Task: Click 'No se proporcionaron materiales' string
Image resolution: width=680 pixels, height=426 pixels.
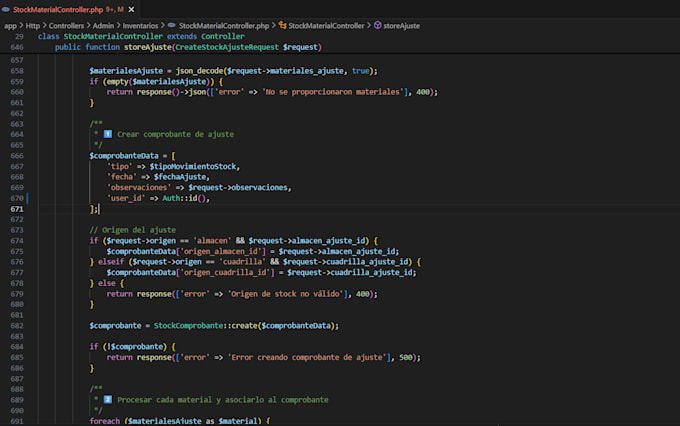Action: tap(335, 92)
